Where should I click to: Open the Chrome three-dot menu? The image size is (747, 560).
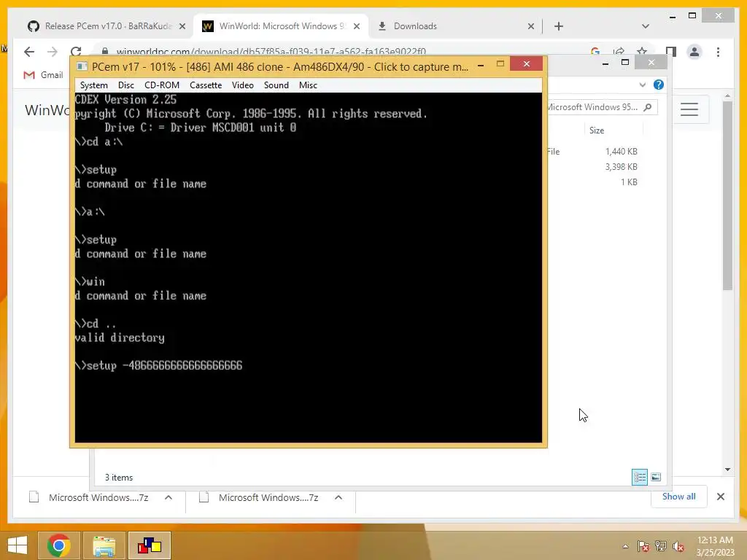pos(718,52)
